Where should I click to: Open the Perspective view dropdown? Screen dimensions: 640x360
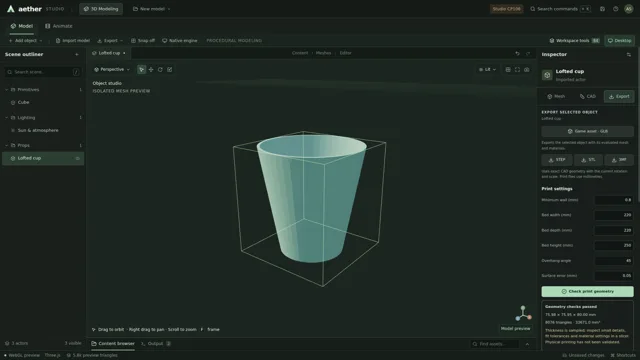(111, 69)
